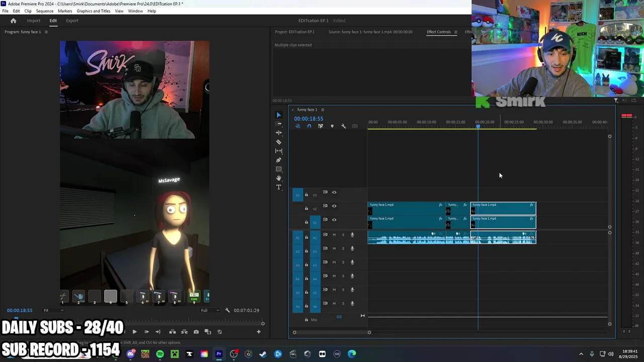Open the Window menu
The width and height of the screenshot is (644, 362).
point(135,11)
